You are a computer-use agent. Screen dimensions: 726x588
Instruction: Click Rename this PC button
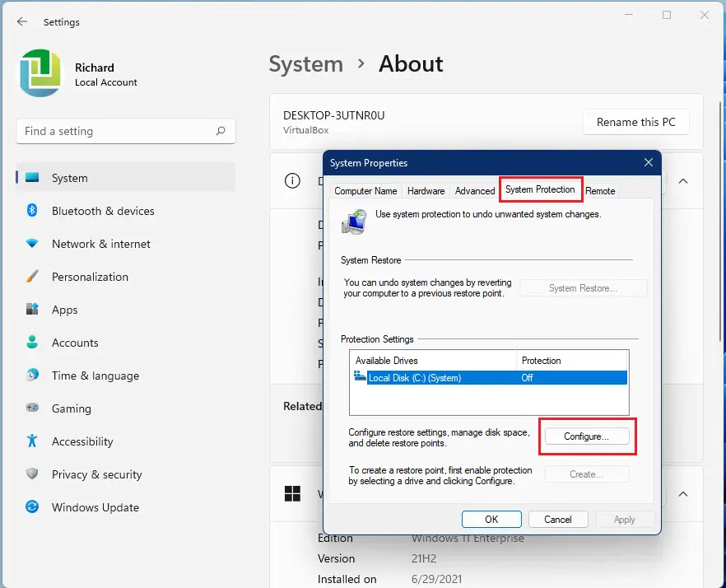635,123
